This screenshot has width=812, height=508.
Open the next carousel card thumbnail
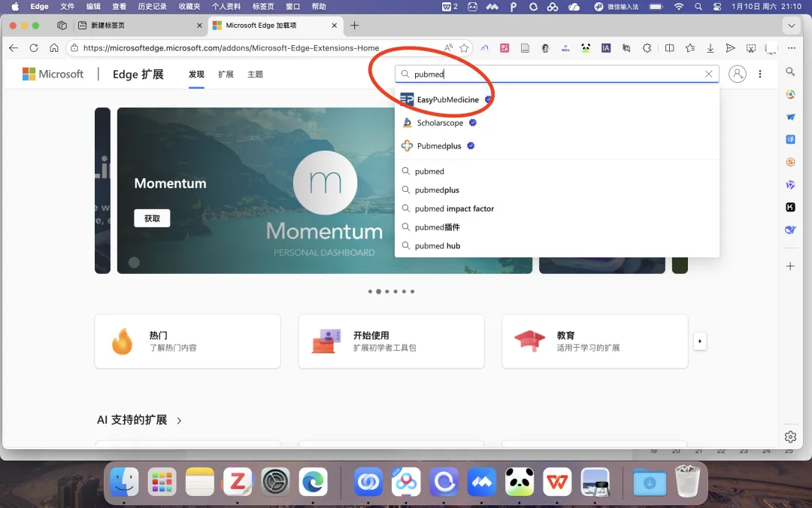coord(601,266)
